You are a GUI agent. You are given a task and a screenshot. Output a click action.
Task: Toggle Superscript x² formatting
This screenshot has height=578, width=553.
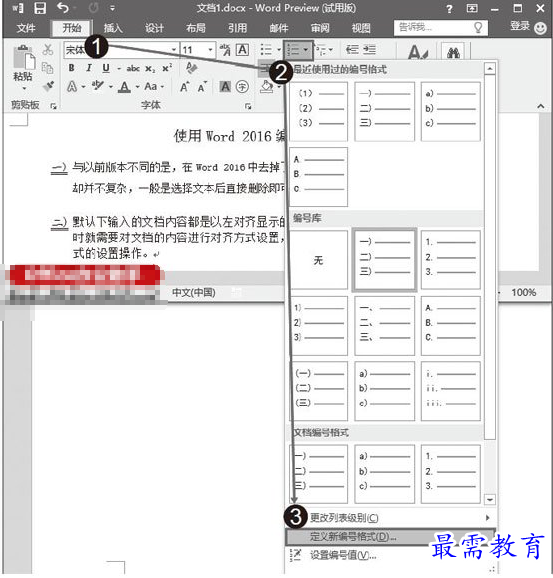(x=167, y=68)
